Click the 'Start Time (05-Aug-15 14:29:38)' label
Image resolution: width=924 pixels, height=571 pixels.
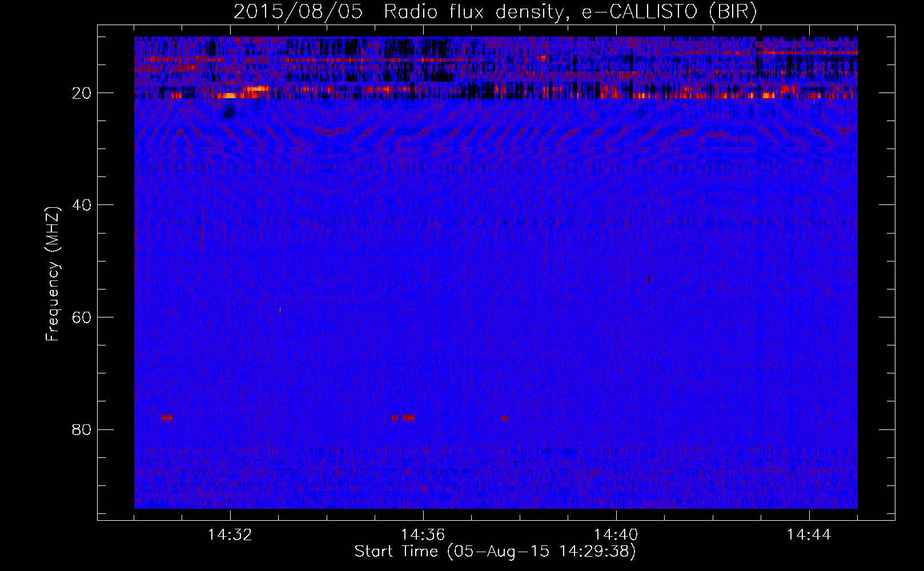click(x=495, y=552)
